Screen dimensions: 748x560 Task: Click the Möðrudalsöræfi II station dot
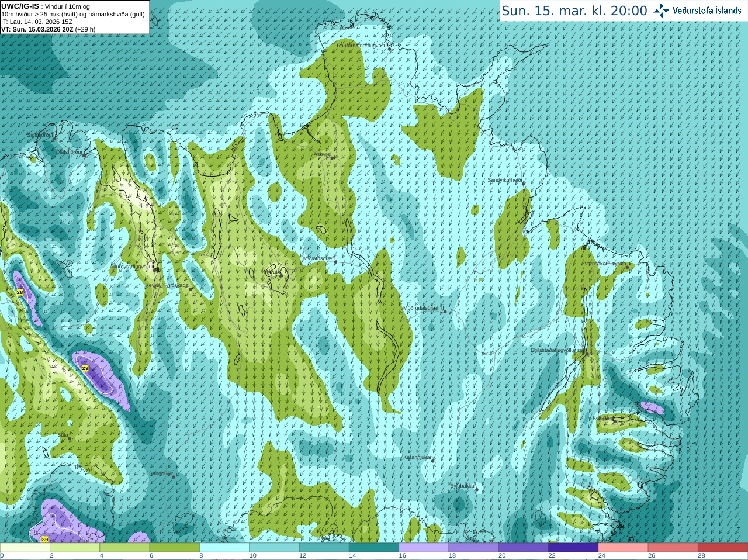click(x=445, y=312)
